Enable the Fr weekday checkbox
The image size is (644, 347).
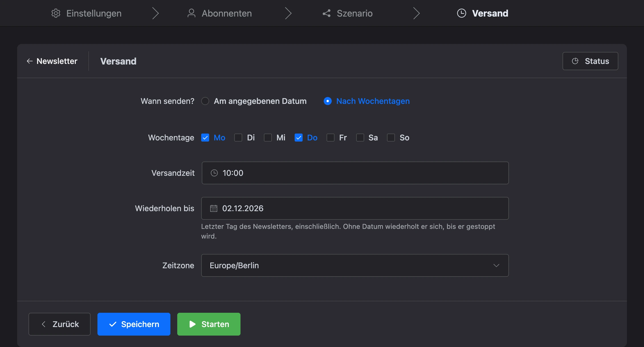331,138
